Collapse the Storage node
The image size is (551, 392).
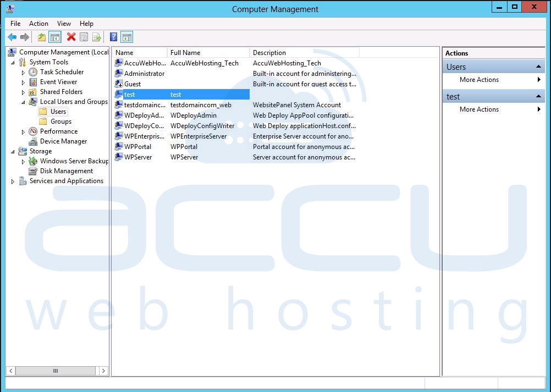click(x=13, y=152)
